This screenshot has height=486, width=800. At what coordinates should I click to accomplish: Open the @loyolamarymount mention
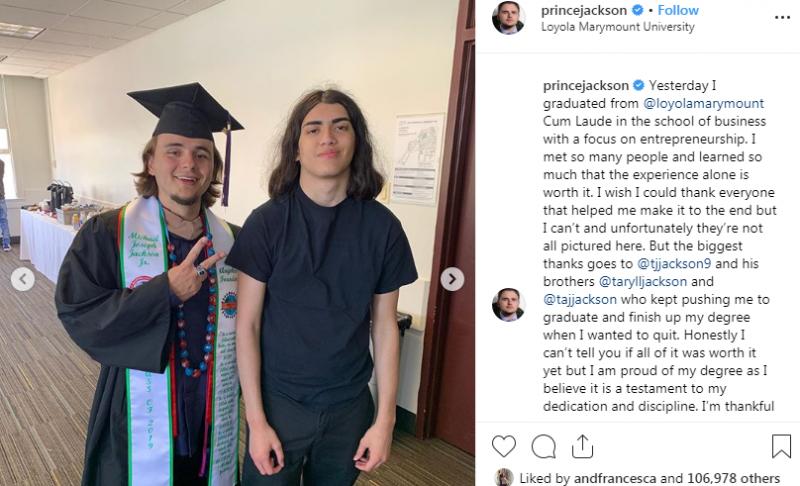pos(711,103)
